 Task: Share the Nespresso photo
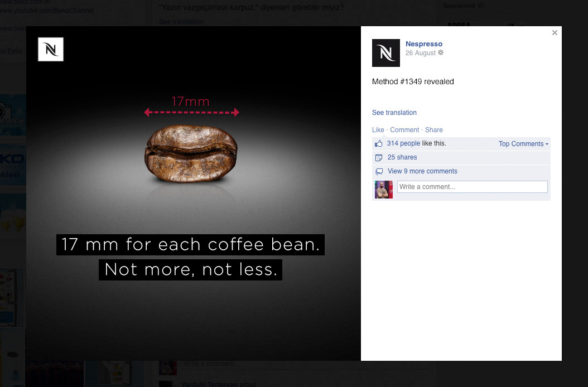pyautogui.click(x=434, y=130)
